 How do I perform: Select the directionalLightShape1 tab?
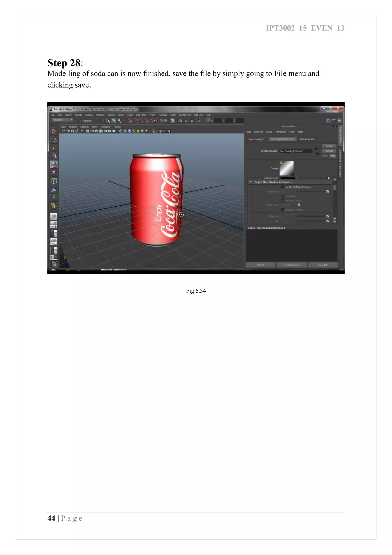(282, 139)
